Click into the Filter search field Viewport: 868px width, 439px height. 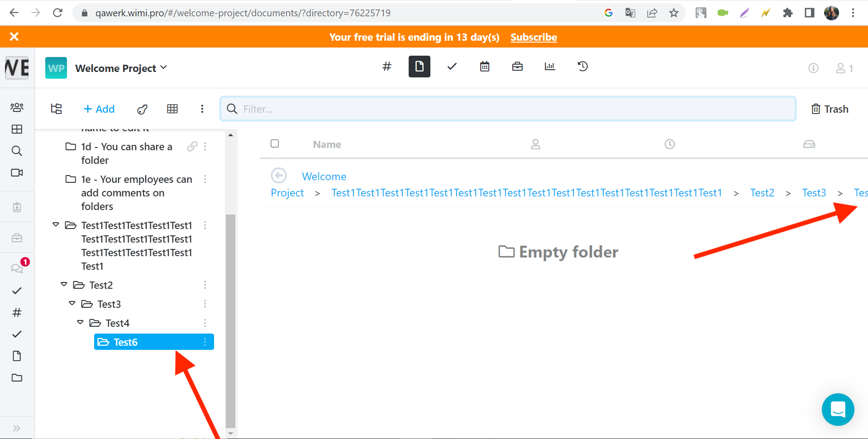coord(508,109)
